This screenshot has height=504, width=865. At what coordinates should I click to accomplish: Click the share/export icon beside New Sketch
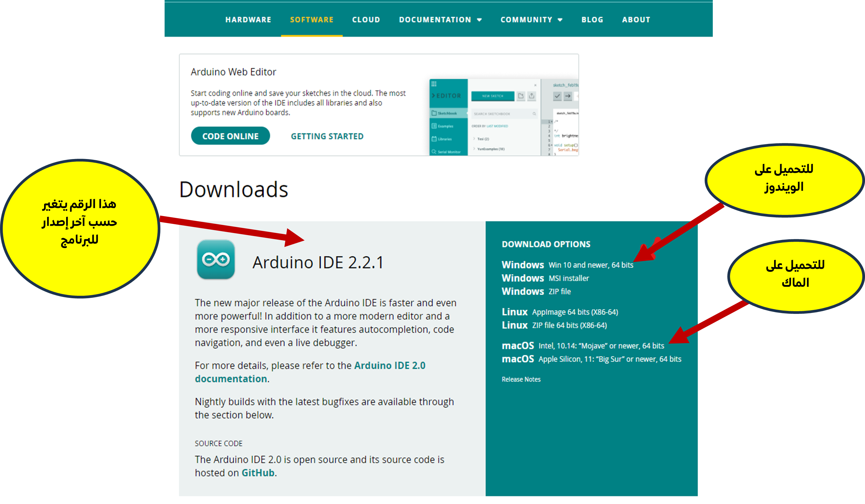pyautogui.click(x=532, y=96)
